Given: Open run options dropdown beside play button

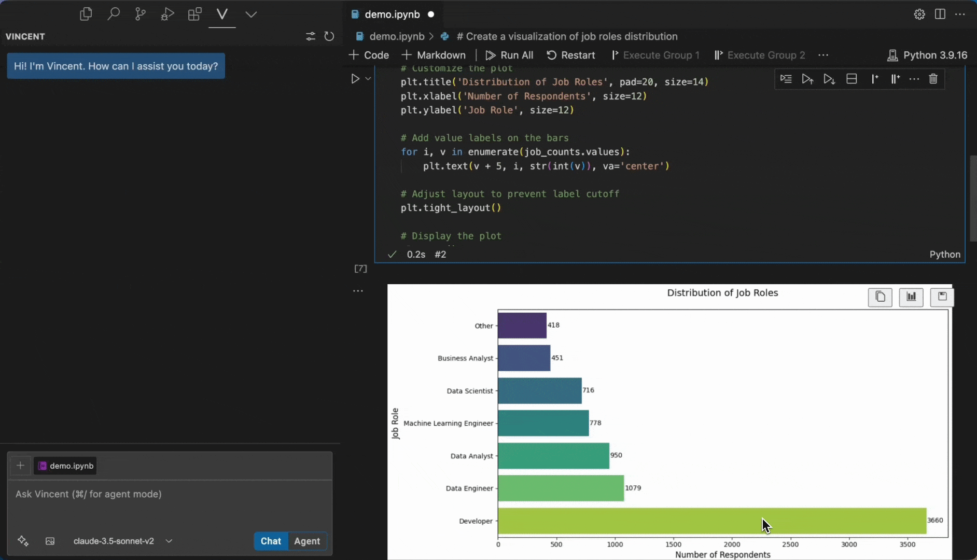Looking at the screenshot, I should 368,79.
